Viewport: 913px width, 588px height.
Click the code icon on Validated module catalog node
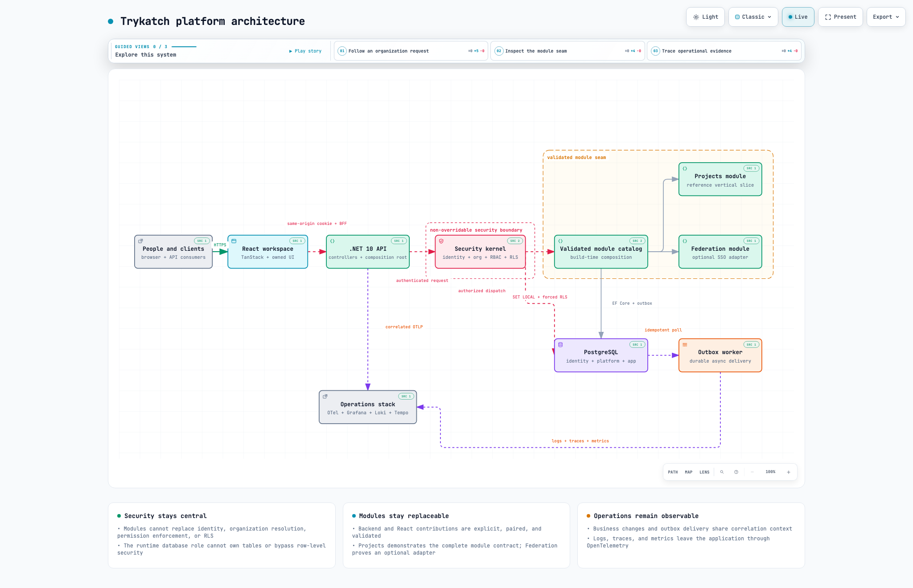tap(560, 241)
